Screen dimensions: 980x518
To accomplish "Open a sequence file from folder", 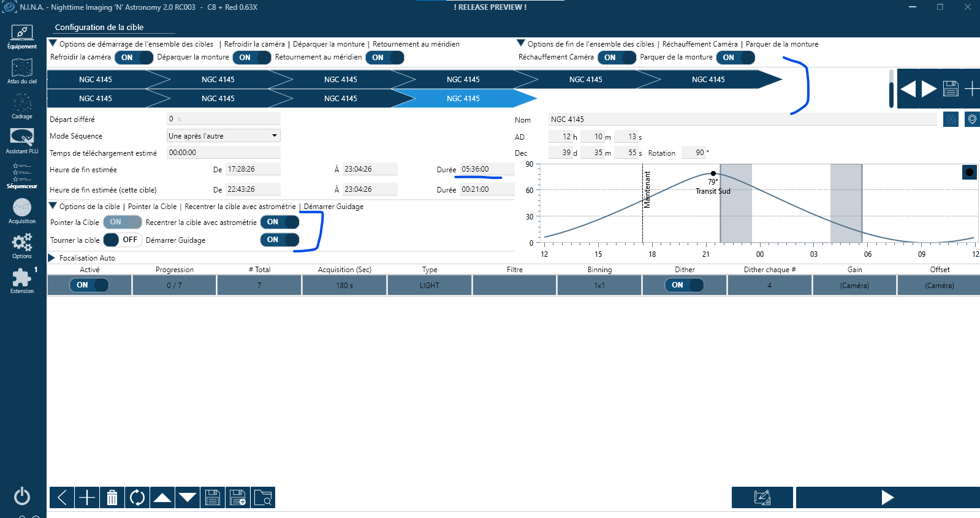I will pos(263,498).
